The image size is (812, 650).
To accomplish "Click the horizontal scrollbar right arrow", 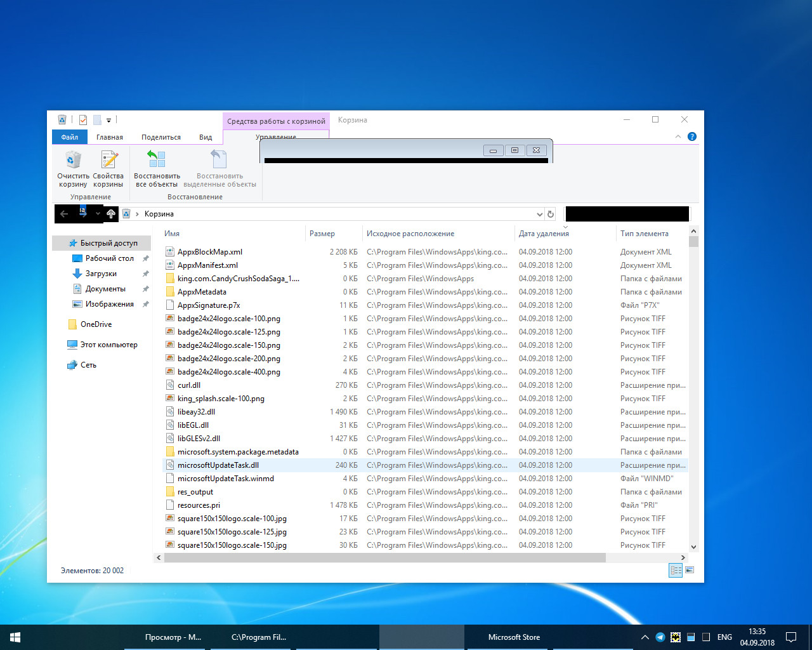I will [x=684, y=558].
